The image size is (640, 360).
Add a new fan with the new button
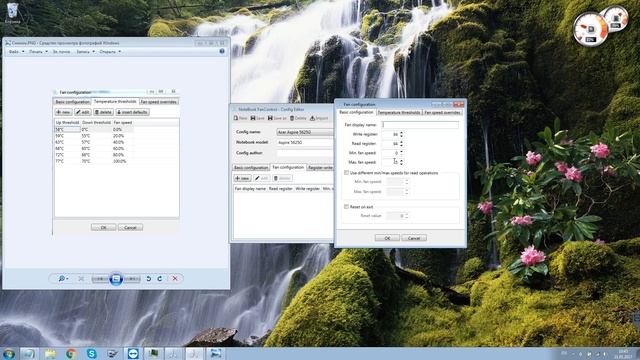(242, 178)
